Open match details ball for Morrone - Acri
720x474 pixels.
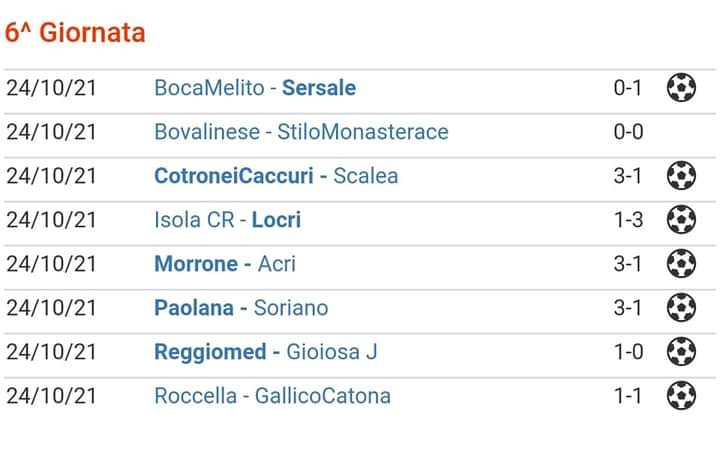tap(681, 264)
